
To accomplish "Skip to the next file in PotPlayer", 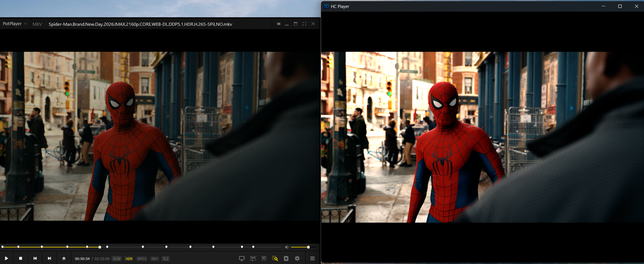I will pyautogui.click(x=49, y=258).
